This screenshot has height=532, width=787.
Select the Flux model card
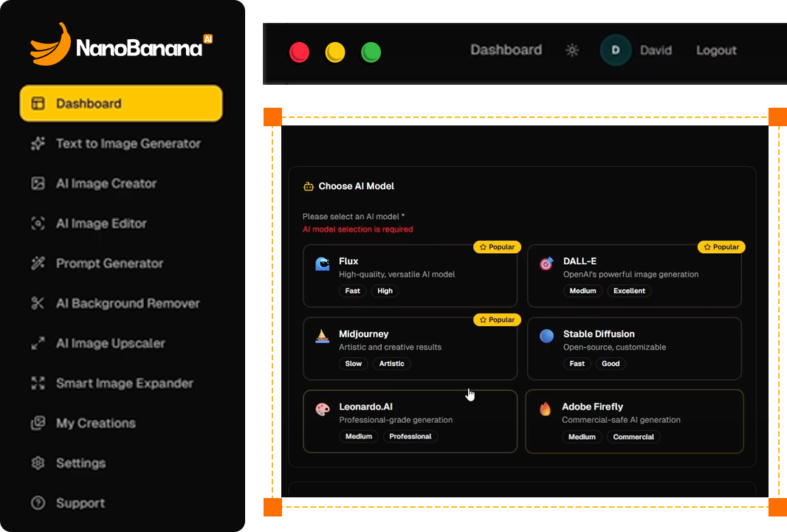tap(410, 276)
